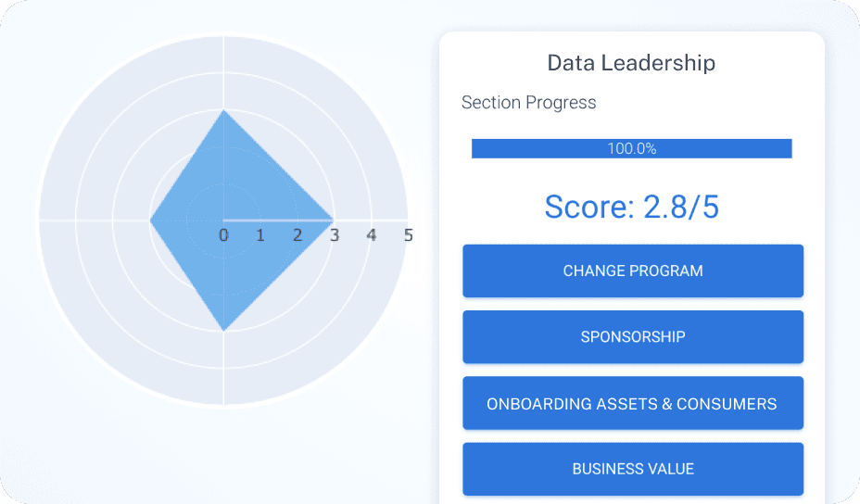Select the left vertex of the radar polygon
This screenshot has height=504, width=860.
150,220
